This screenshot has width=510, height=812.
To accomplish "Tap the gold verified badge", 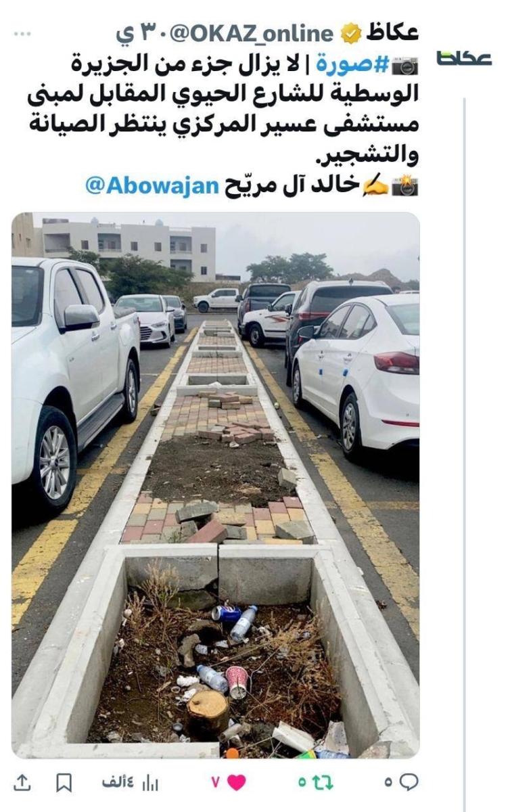I will point(350,33).
